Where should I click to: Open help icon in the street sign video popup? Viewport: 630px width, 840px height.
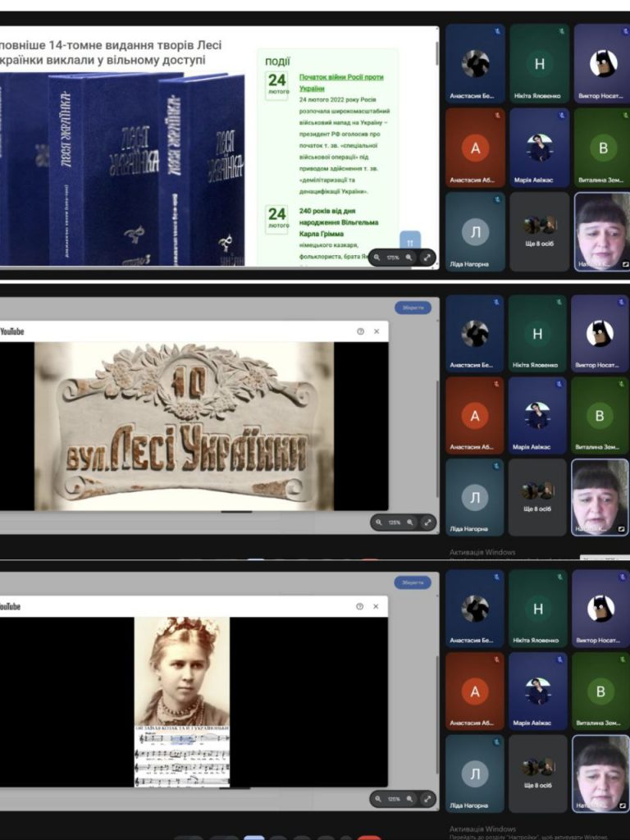pos(360,331)
